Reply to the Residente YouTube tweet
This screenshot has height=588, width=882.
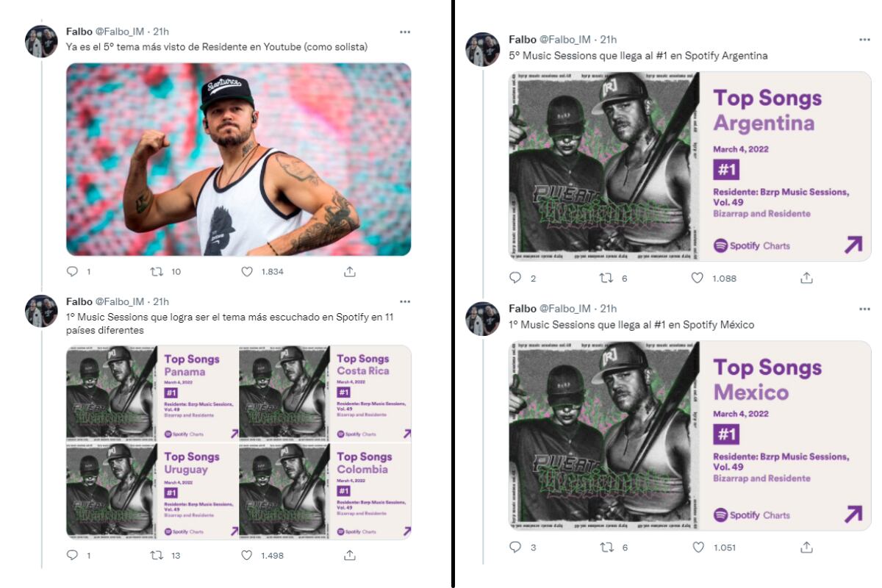[72, 271]
